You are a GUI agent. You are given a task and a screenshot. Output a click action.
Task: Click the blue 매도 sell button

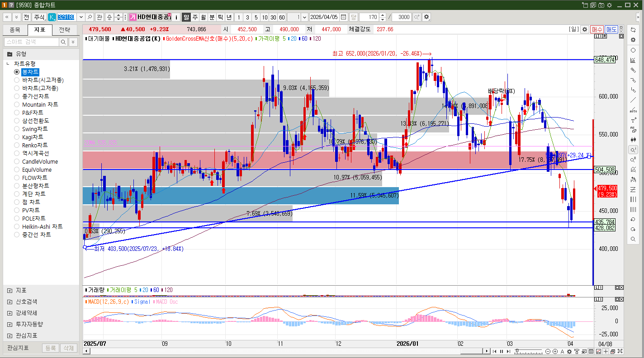611,29
